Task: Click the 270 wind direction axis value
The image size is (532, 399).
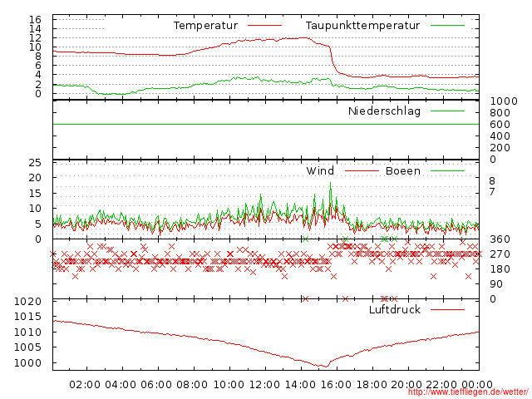Action: [500, 254]
